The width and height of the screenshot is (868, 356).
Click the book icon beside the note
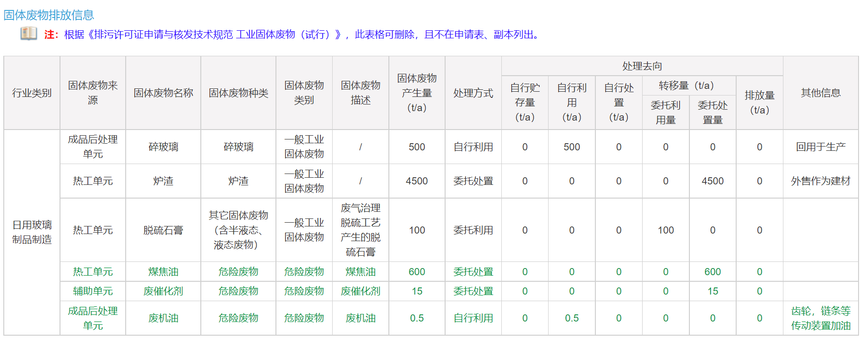point(28,34)
